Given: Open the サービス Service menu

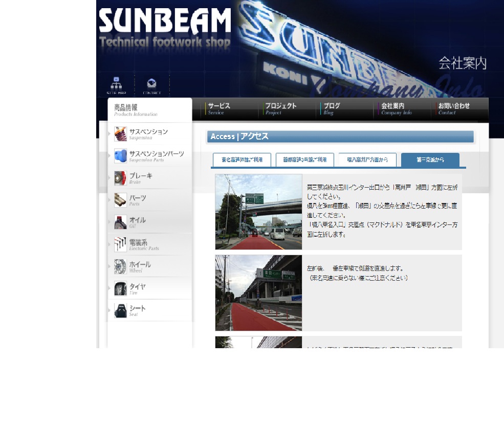Looking at the screenshot, I should coord(219,108).
